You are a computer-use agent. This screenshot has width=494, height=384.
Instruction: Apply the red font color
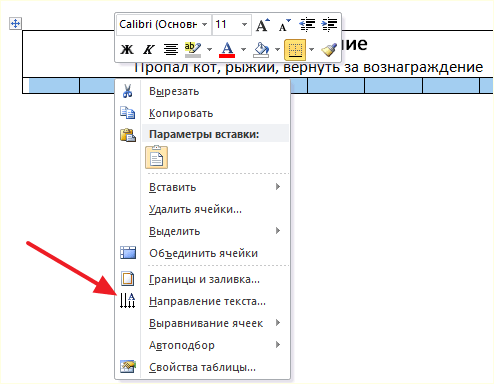click(x=227, y=49)
